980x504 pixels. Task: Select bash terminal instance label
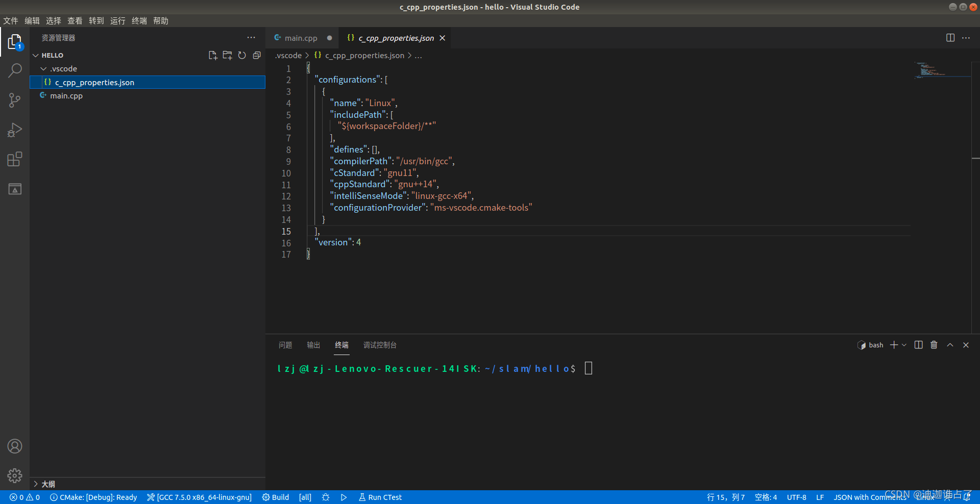pos(871,345)
